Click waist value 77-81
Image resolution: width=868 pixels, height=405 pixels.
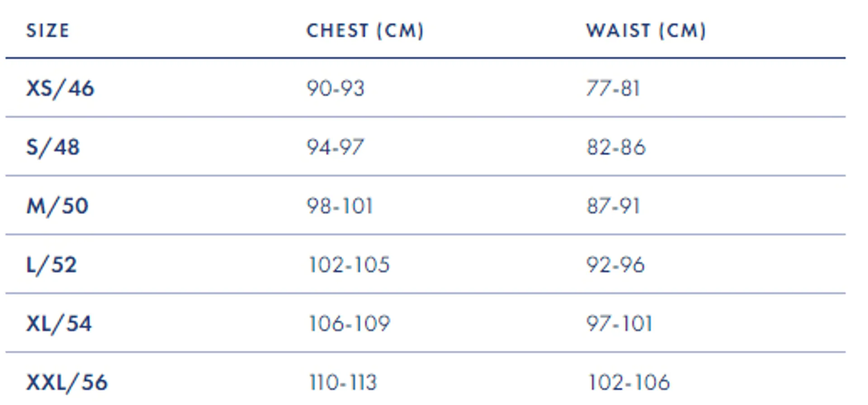[613, 88]
